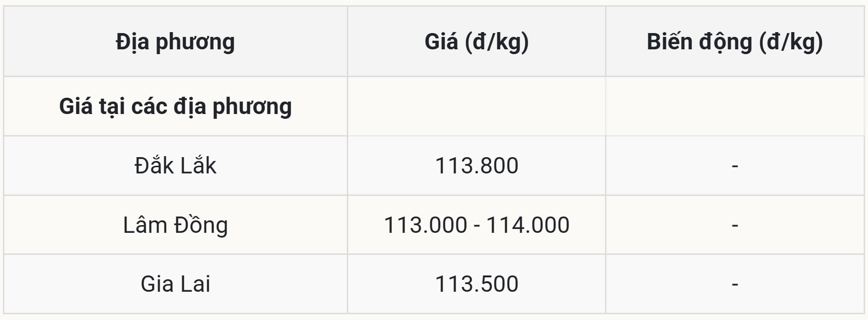Select the 'Giá tại các địa phương' subheading

point(175,106)
